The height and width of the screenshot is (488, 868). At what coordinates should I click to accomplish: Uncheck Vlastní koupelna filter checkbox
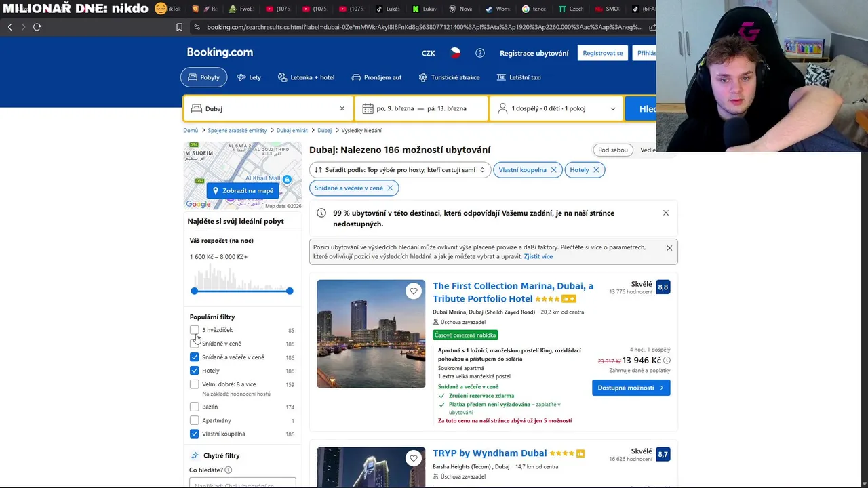pyautogui.click(x=195, y=434)
